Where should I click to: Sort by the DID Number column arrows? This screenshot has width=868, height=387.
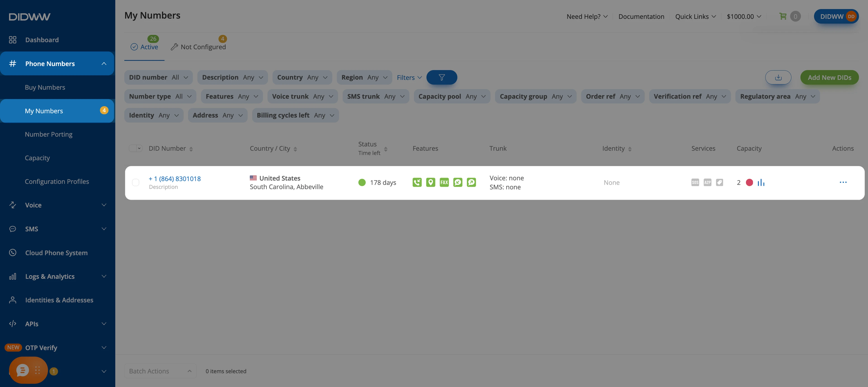191,149
